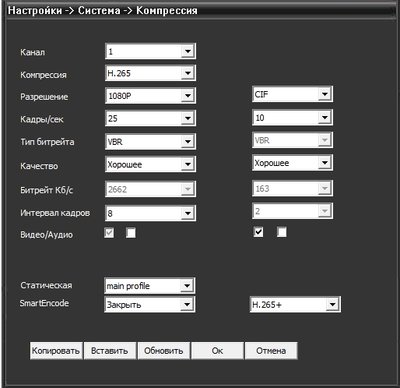Toggle sub-stream video checkbox

click(x=258, y=232)
